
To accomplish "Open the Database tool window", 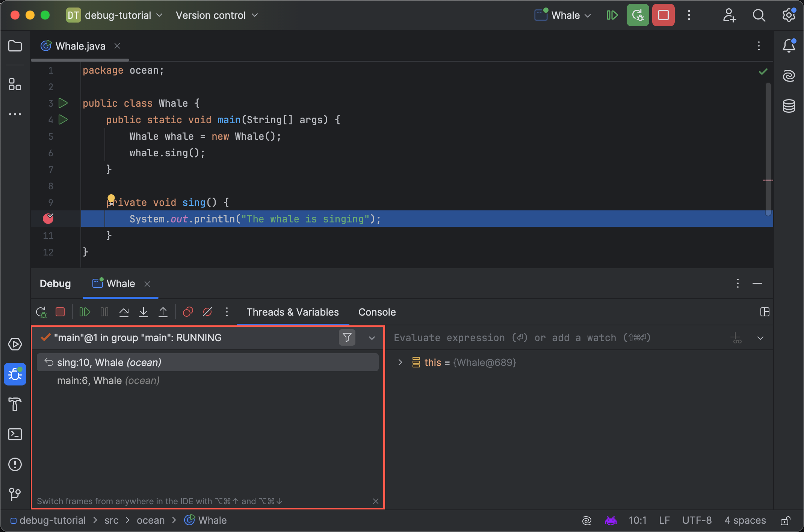I will 789,106.
